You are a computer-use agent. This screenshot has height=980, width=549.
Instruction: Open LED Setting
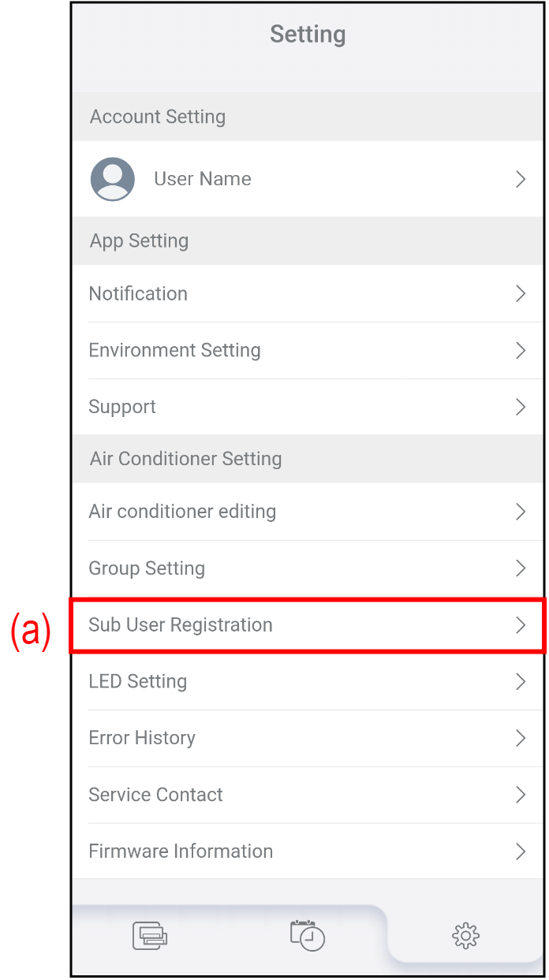(x=138, y=681)
